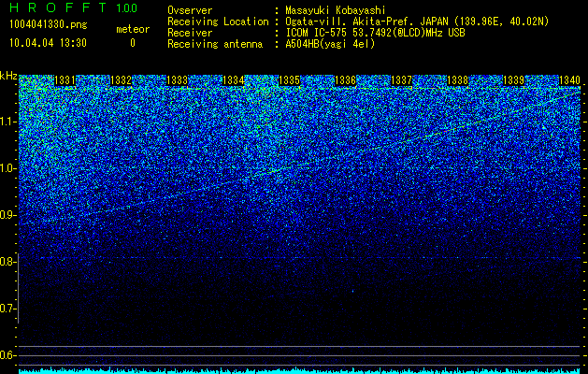
Task: Click the observer name Masayuki Kobayashi
Action: (x=336, y=10)
